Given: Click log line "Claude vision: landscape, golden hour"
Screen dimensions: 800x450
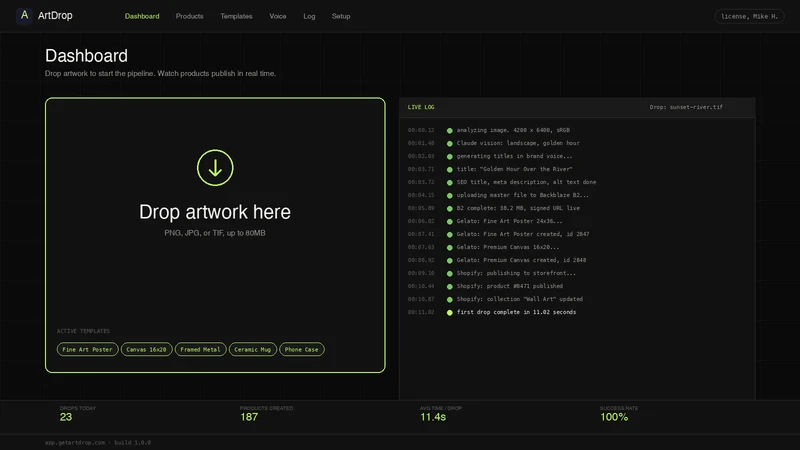Looking at the screenshot, I should (x=518, y=143).
